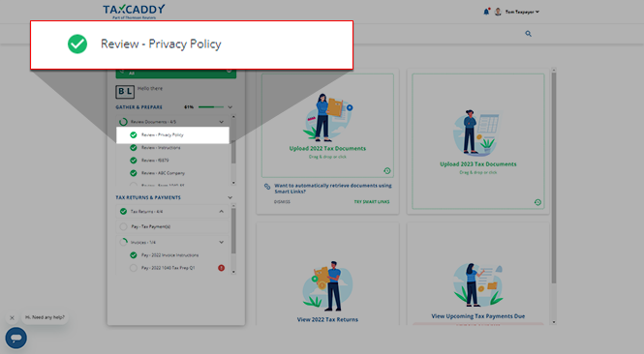Viewport: 644px width, 354px height.
Task: Click the Upload 2022 Tax Documents card
Action: click(x=327, y=126)
